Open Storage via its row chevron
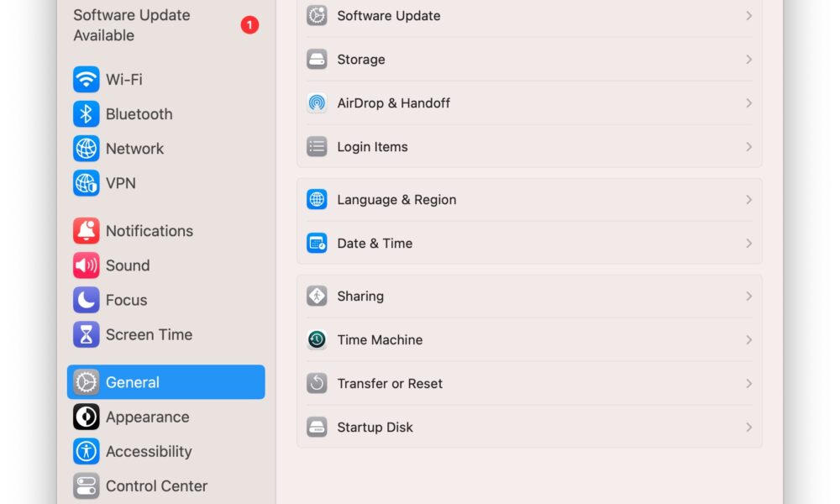 pos(749,59)
